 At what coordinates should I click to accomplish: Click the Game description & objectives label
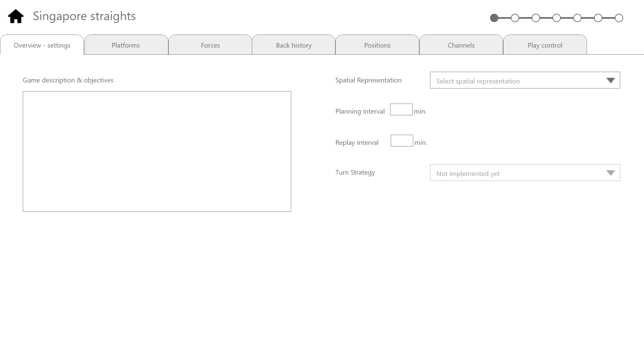(68, 80)
